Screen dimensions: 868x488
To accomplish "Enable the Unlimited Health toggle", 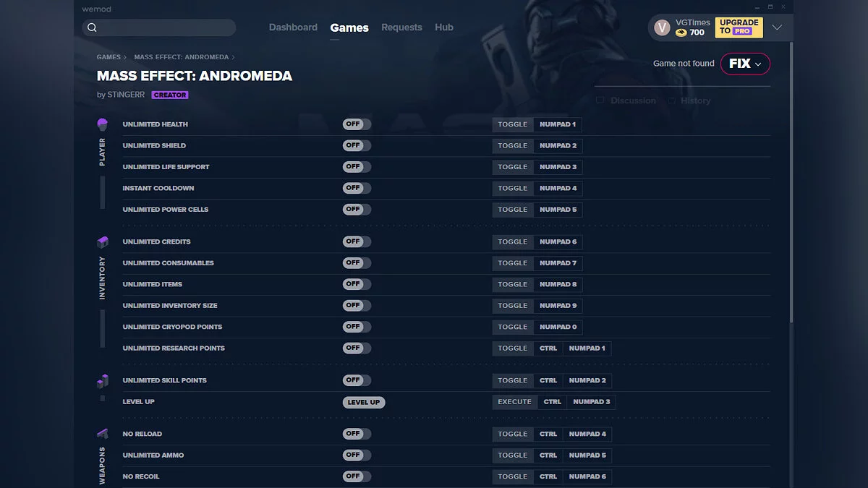I will click(x=357, y=124).
